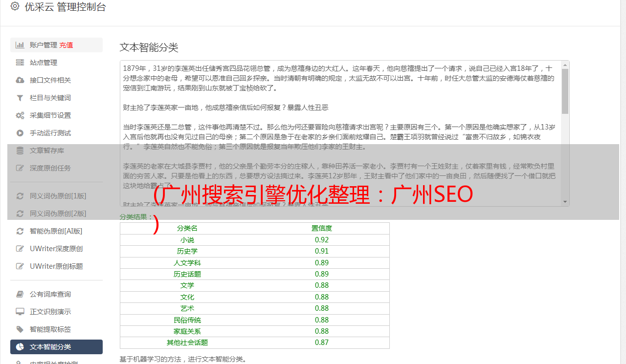Open UWriter深度原创 page
The image size is (626, 364).
[x=56, y=249]
